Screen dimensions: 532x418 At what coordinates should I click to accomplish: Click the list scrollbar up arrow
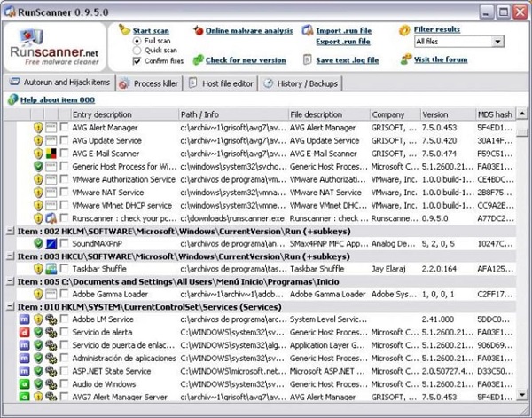click(522, 114)
